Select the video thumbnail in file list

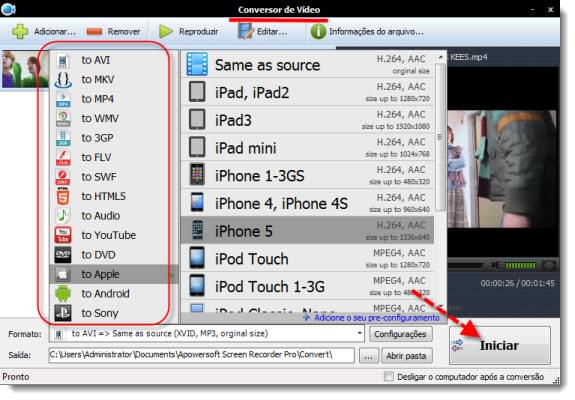tap(24, 69)
